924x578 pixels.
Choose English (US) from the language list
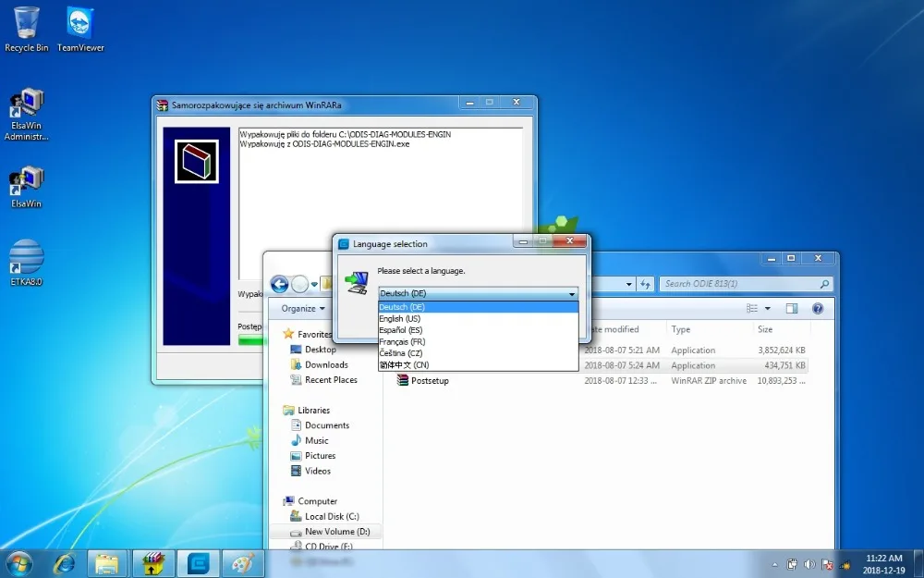tap(478, 318)
